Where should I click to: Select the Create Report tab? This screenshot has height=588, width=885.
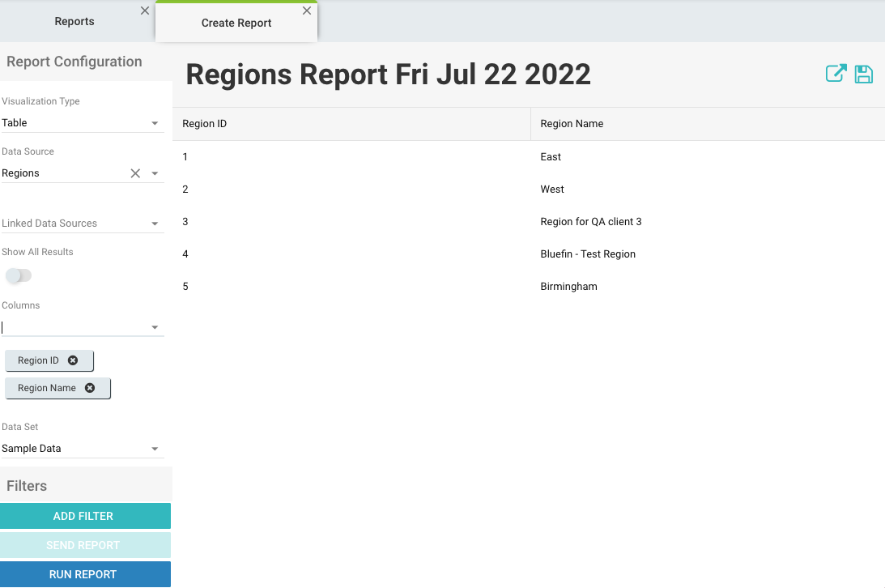236,23
